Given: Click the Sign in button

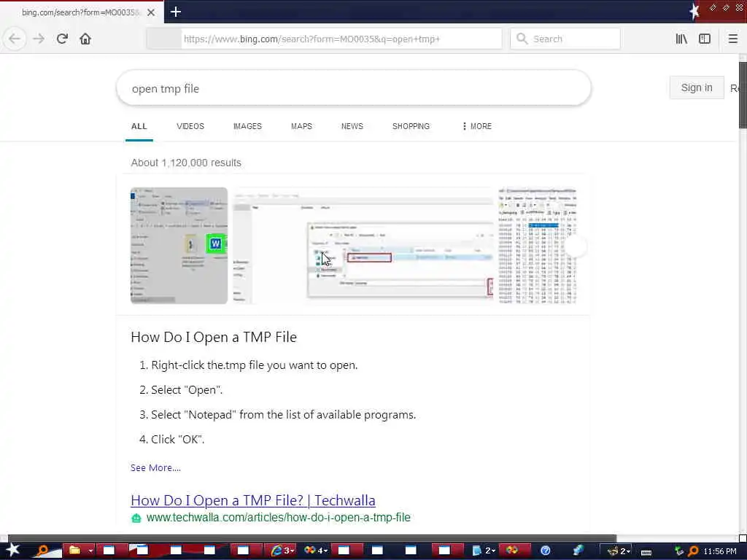Looking at the screenshot, I should [x=697, y=87].
